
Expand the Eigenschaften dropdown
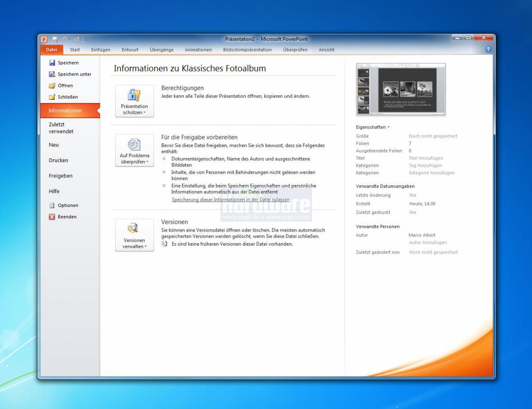pos(373,127)
